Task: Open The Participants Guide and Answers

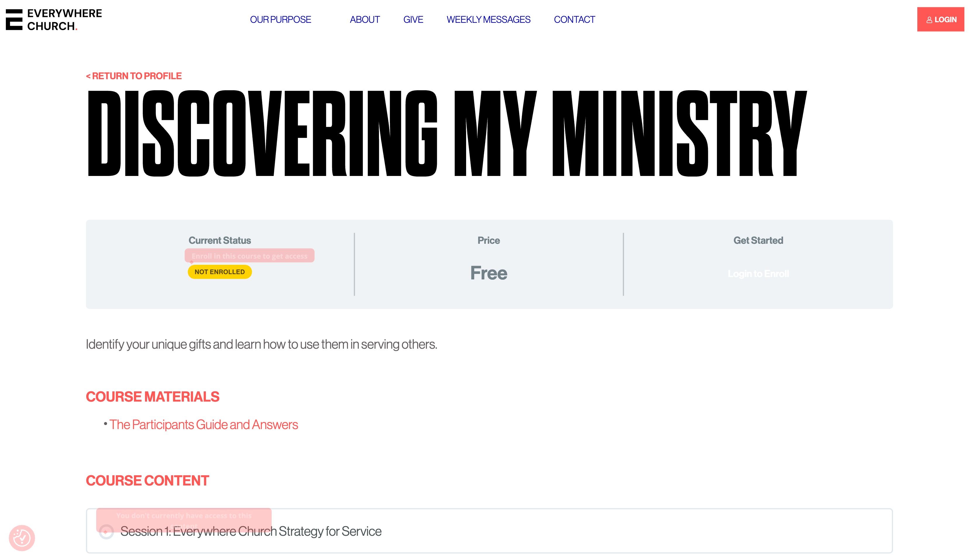Action: pyautogui.click(x=204, y=425)
